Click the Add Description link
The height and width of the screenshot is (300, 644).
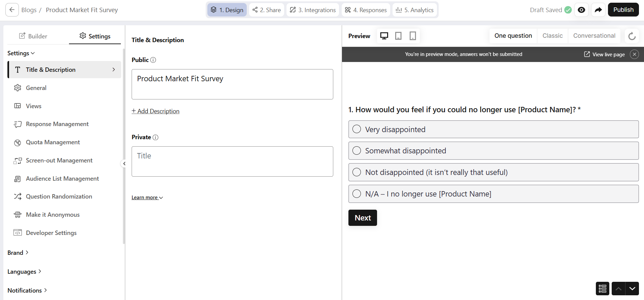[x=156, y=111]
